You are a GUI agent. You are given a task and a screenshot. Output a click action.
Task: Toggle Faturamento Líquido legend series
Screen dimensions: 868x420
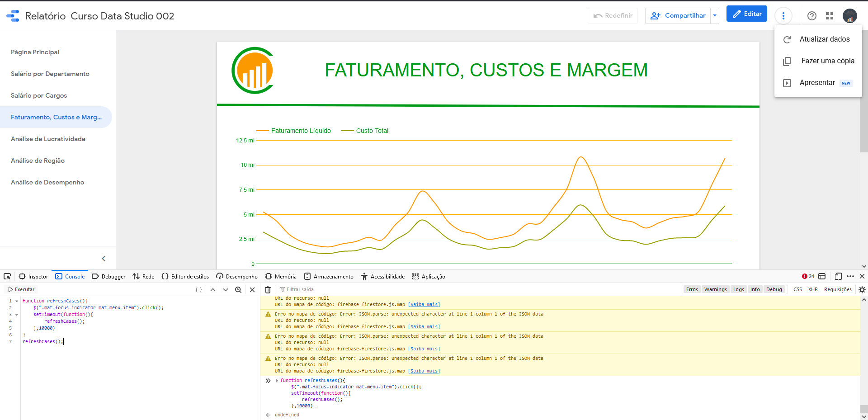tap(294, 131)
